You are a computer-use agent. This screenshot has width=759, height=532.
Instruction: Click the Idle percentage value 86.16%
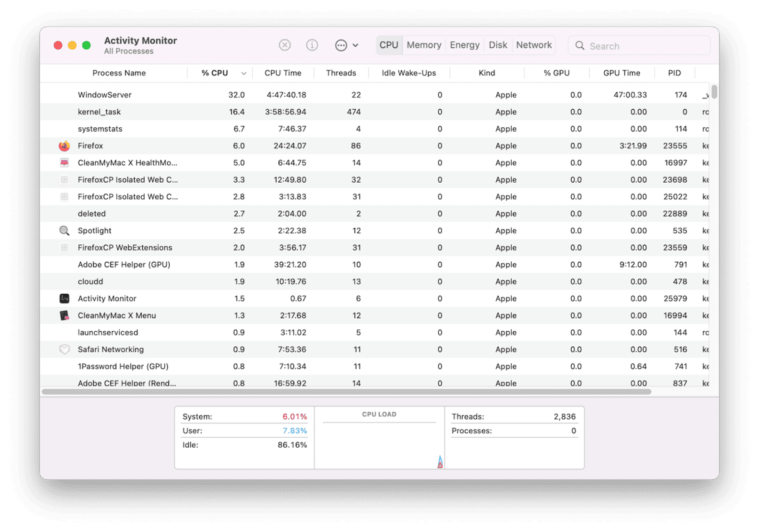tap(292, 445)
